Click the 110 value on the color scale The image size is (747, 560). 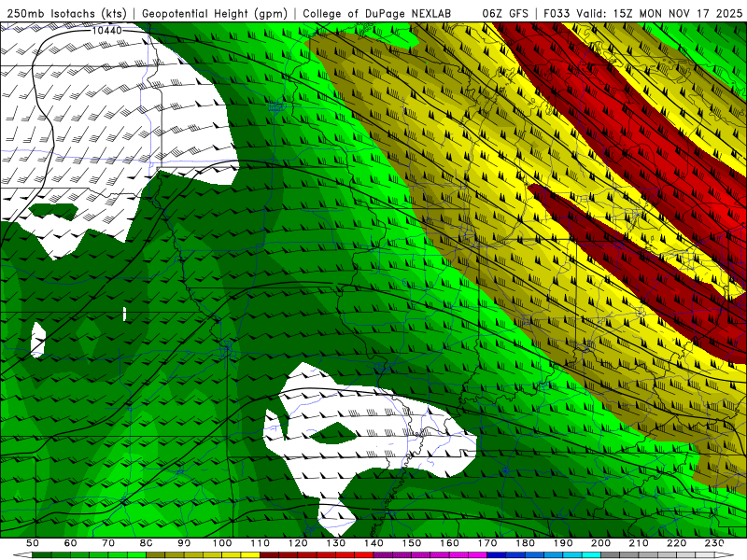pos(261,543)
